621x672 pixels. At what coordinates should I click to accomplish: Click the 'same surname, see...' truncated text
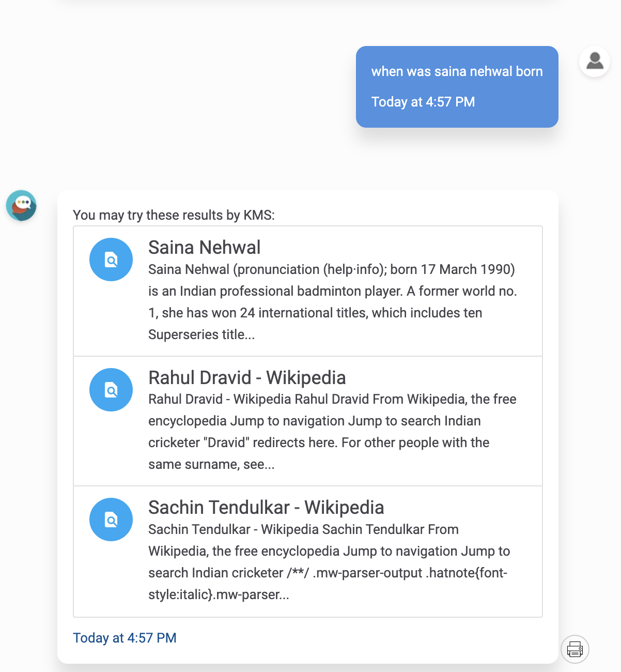tap(211, 464)
